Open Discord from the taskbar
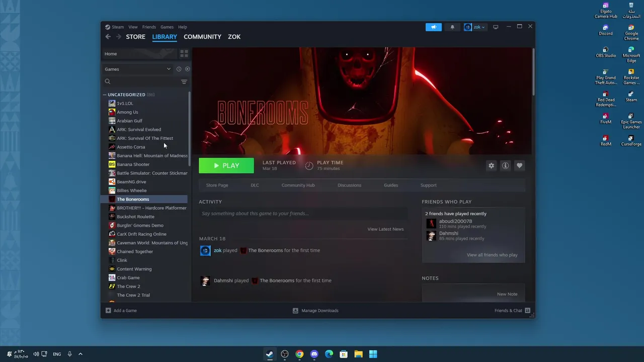 point(314,354)
